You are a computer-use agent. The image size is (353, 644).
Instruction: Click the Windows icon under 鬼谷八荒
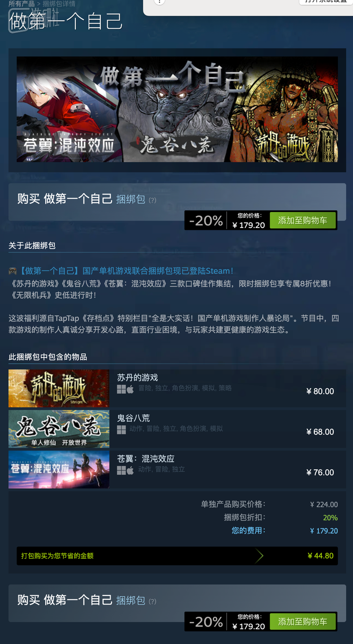pyautogui.click(x=121, y=430)
